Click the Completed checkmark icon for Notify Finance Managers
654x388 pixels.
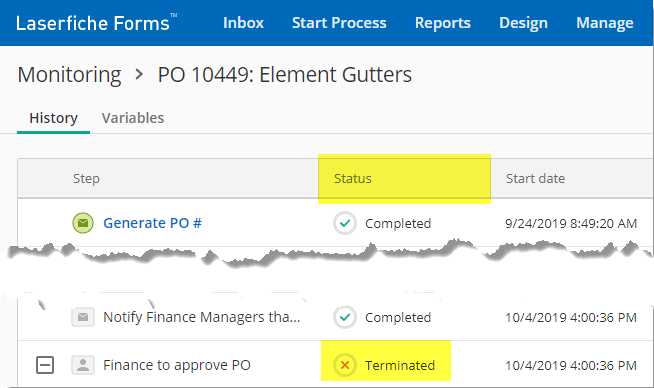(x=345, y=317)
